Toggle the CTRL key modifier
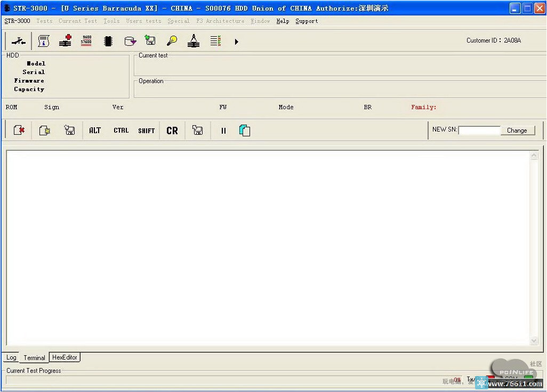This screenshot has height=392, width=547. pos(121,130)
